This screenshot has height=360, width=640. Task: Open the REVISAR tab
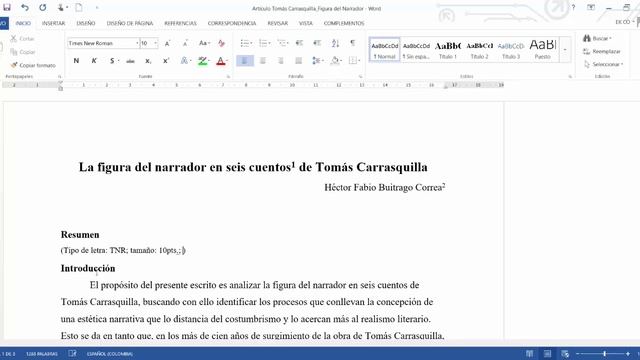click(278, 23)
